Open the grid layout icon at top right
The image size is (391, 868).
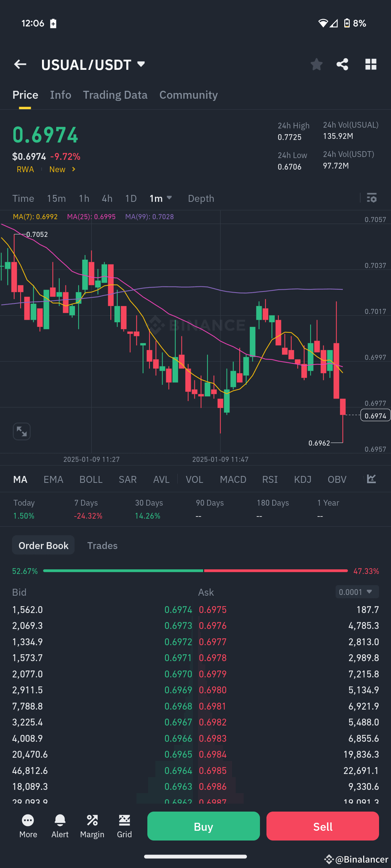click(371, 64)
